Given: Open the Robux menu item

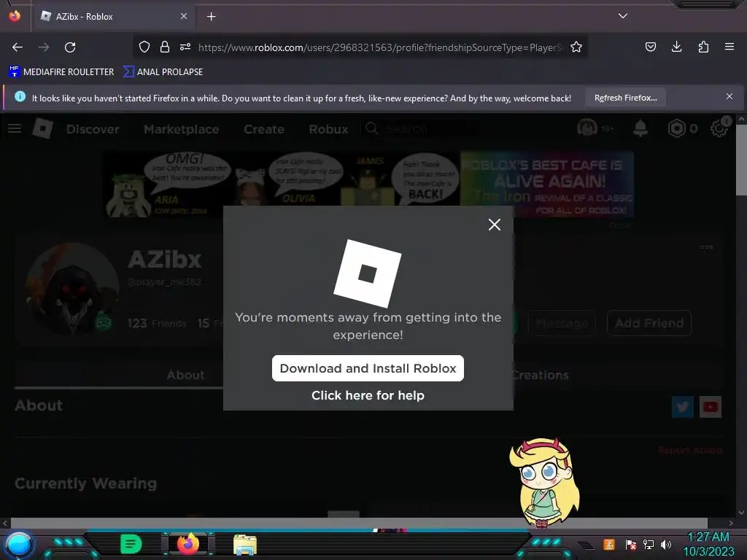Looking at the screenshot, I should coord(328,129).
